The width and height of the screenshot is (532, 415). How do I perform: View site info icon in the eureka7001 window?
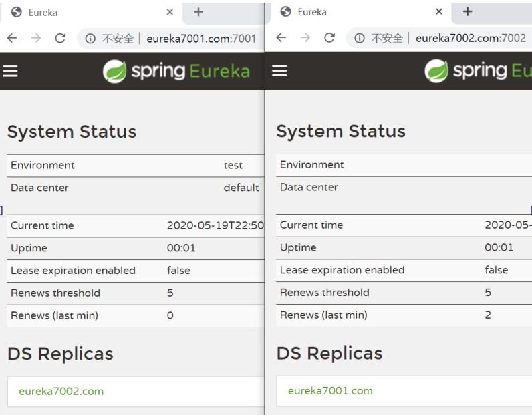[x=90, y=39]
